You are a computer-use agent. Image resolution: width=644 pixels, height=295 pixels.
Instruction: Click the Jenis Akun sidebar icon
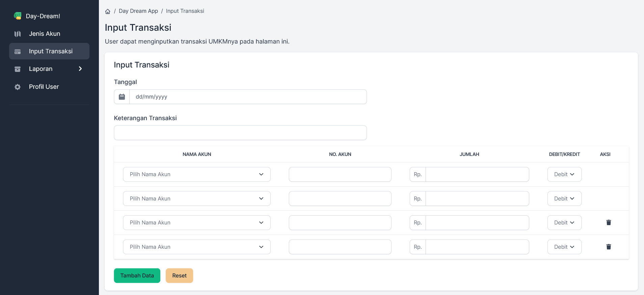tap(18, 34)
